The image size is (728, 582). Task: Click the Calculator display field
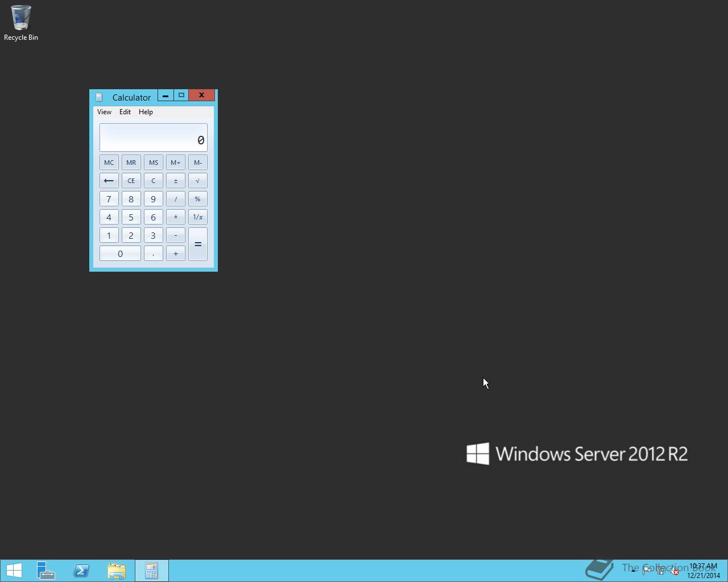point(154,138)
